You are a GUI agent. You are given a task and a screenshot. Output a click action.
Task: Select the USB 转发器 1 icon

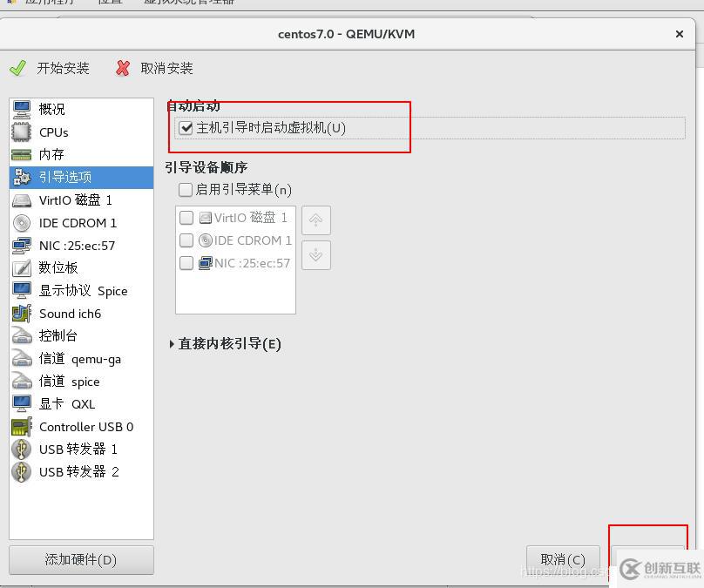tap(22, 449)
